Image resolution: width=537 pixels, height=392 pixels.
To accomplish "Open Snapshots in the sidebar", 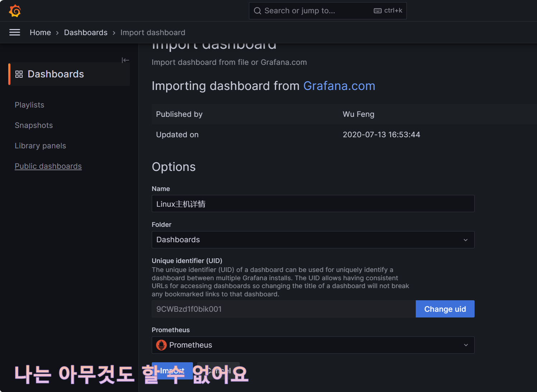I will click(34, 125).
